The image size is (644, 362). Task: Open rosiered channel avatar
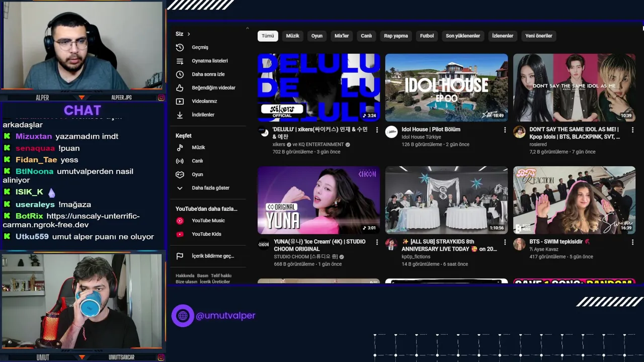(x=519, y=132)
